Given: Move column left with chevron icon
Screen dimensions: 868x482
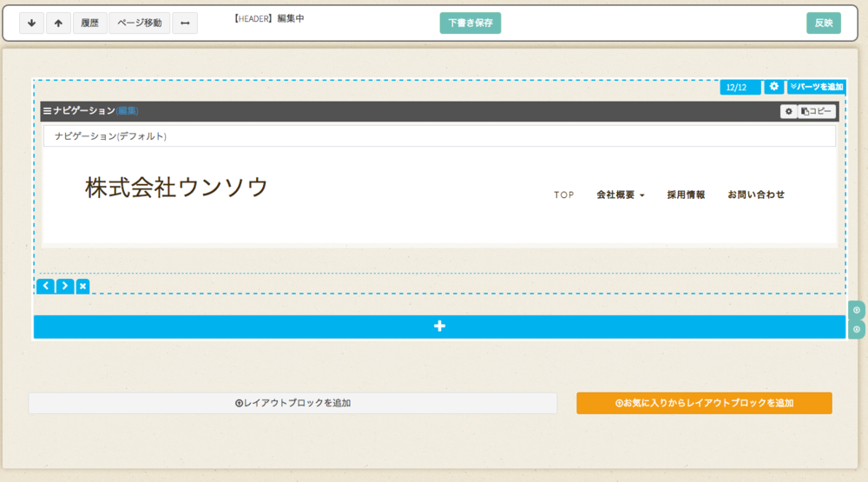Looking at the screenshot, I should [x=46, y=286].
